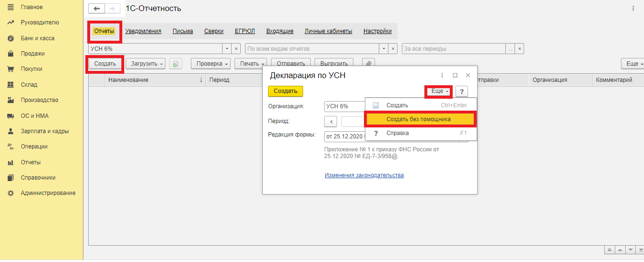Click the green refresh document icon
Image resolution: width=644 pixels, height=262 pixels.
[176, 64]
